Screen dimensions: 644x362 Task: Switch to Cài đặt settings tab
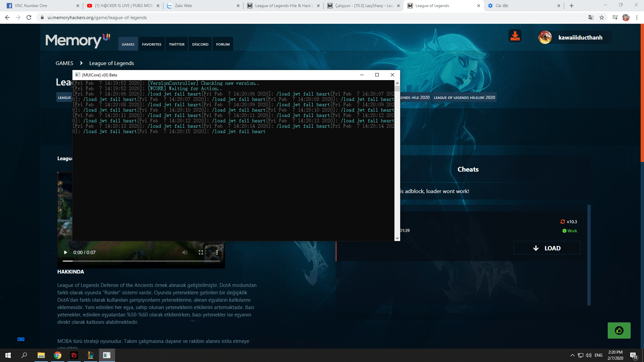[x=524, y=6]
